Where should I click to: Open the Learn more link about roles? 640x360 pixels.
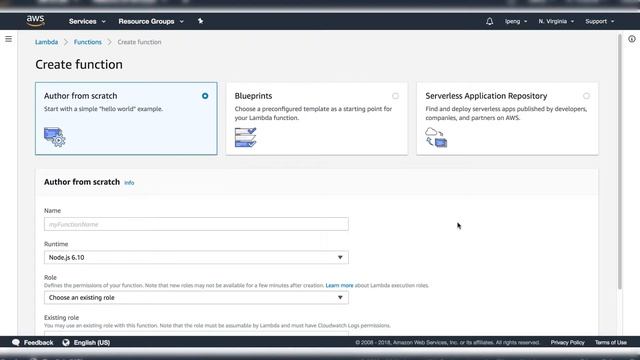339,285
